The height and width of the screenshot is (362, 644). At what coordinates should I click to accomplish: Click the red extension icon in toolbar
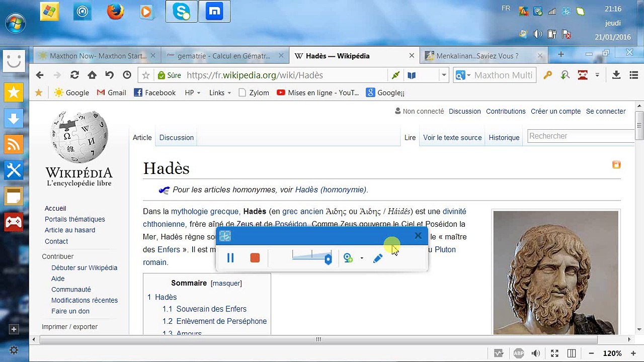[x=583, y=75]
